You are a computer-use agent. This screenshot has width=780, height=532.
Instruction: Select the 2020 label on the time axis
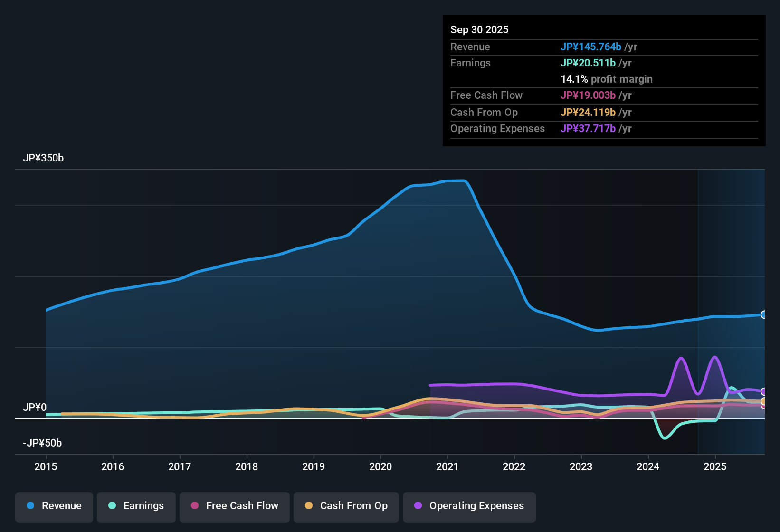coord(380,467)
